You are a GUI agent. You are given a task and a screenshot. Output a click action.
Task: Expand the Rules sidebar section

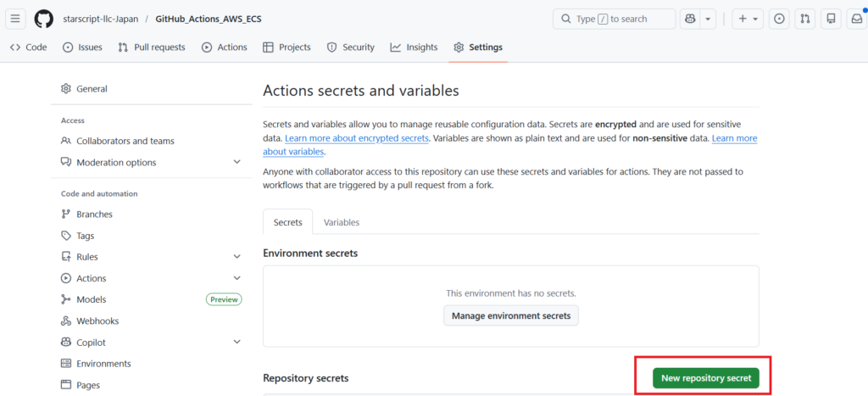(x=236, y=257)
